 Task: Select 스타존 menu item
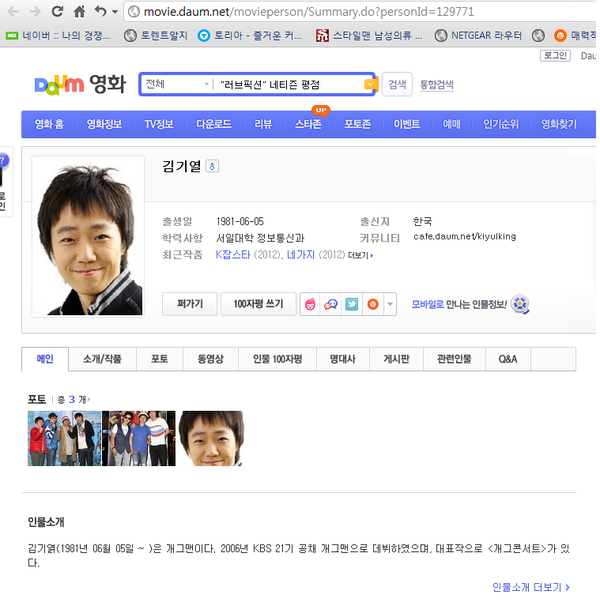[308, 124]
